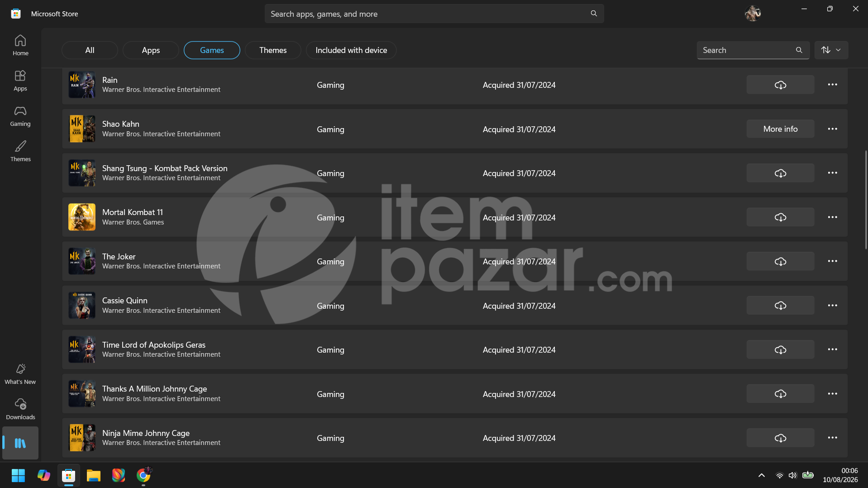Download Shang Tsung - Kombat Pack Version
Viewport: 868px width, 488px height.
pos(780,173)
